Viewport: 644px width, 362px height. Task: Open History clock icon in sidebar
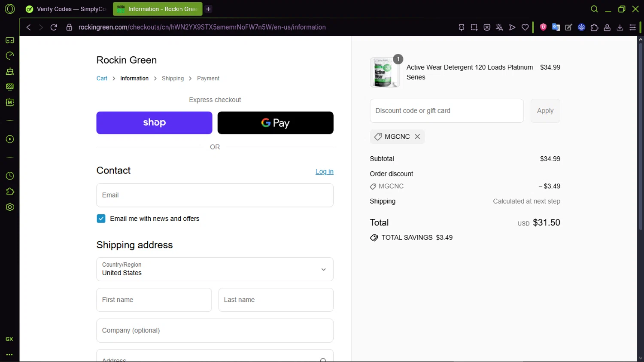pos(9,176)
